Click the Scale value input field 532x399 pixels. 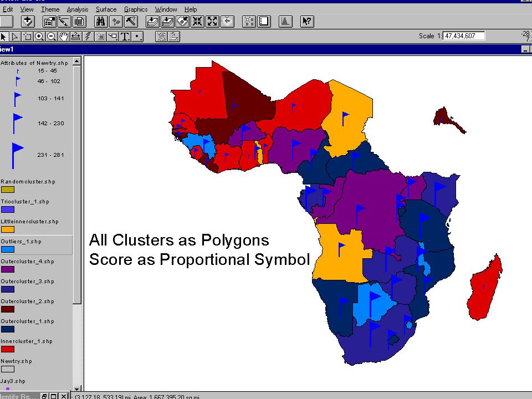[x=463, y=36]
